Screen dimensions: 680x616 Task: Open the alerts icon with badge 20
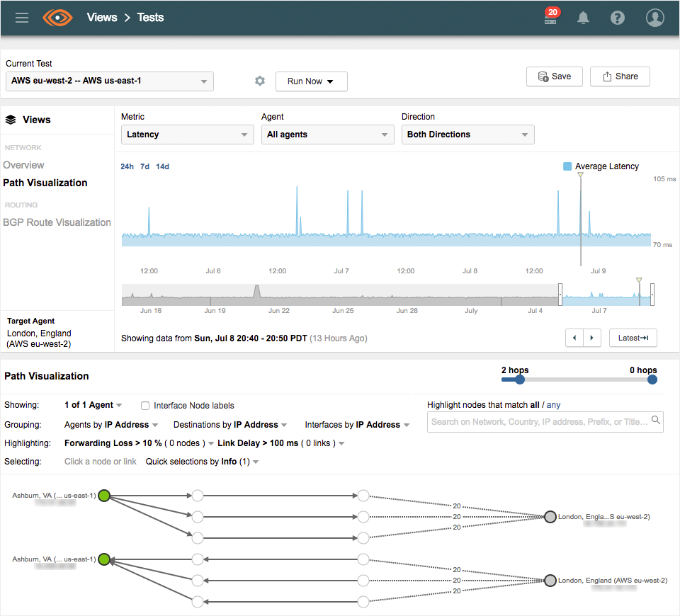pos(550,18)
